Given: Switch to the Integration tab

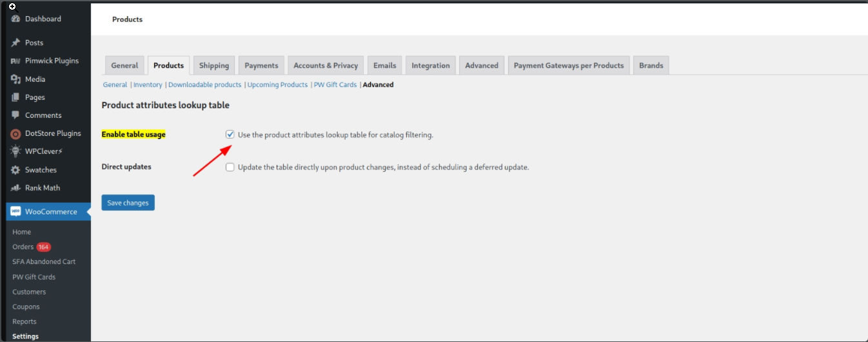Looking at the screenshot, I should [431, 65].
